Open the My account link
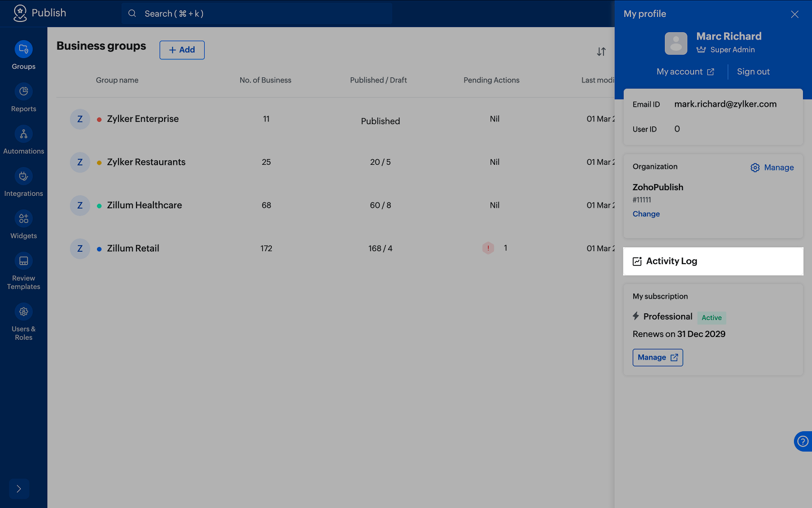The height and width of the screenshot is (508, 812). 685,72
